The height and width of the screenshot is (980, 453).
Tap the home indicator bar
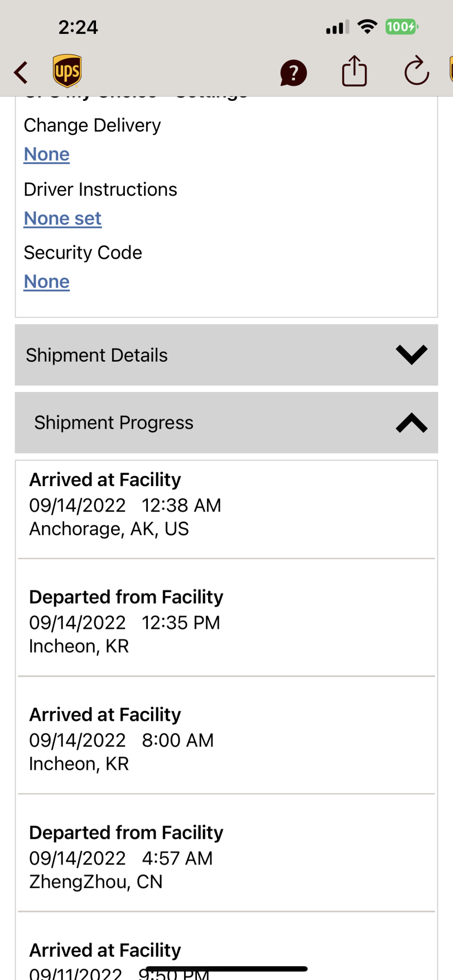(x=226, y=969)
